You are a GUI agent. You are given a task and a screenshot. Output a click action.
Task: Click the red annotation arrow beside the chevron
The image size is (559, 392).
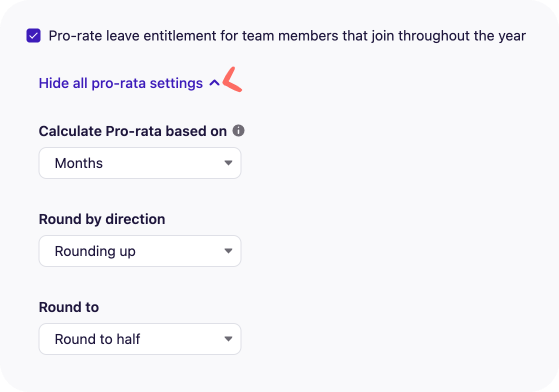point(232,79)
